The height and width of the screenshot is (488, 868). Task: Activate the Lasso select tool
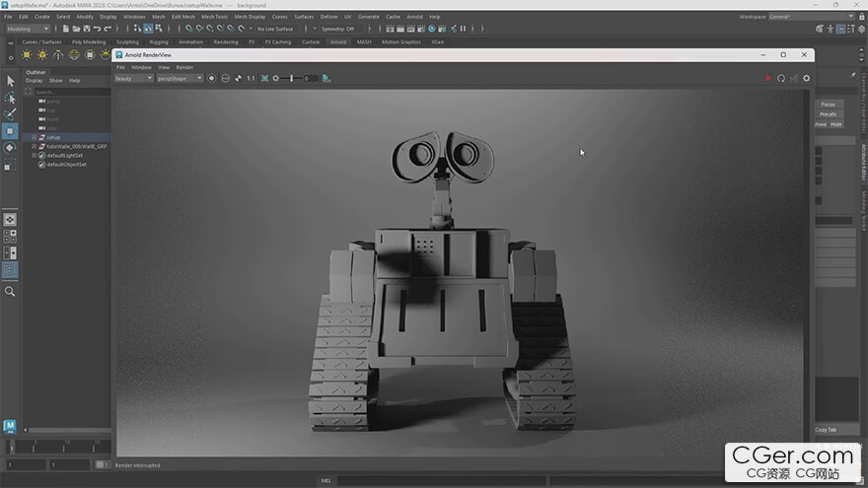click(x=10, y=98)
